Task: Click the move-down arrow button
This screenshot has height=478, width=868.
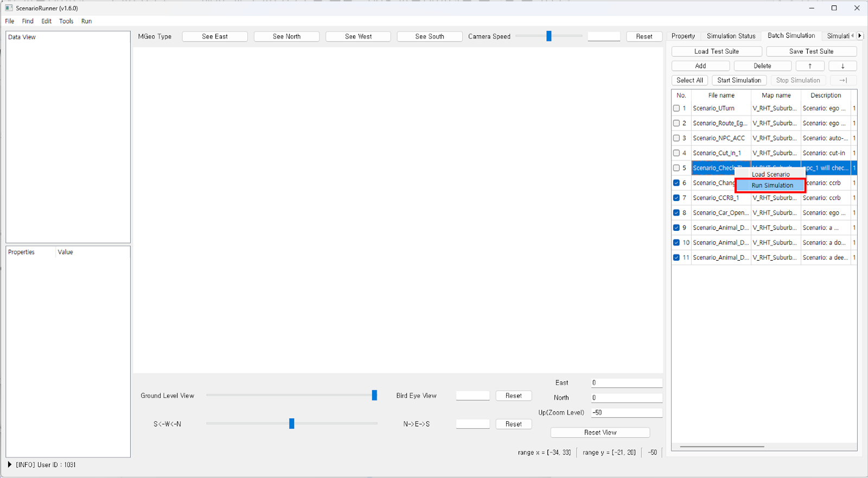Action: click(842, 66)
